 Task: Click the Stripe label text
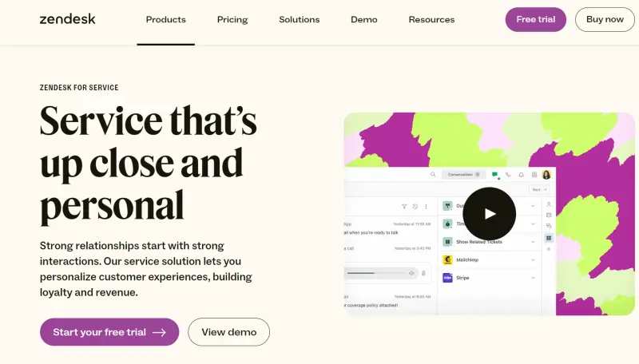tap(462, 278)
